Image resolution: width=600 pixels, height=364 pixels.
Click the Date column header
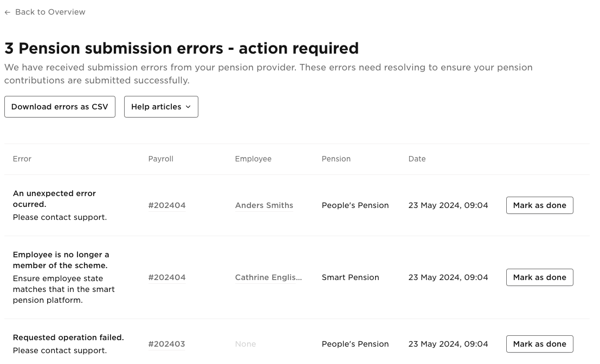417,159
